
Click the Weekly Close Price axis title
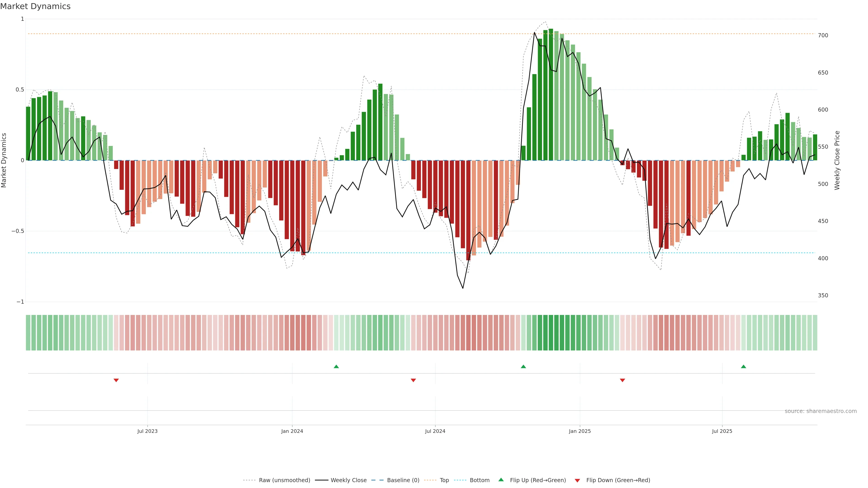837,160
